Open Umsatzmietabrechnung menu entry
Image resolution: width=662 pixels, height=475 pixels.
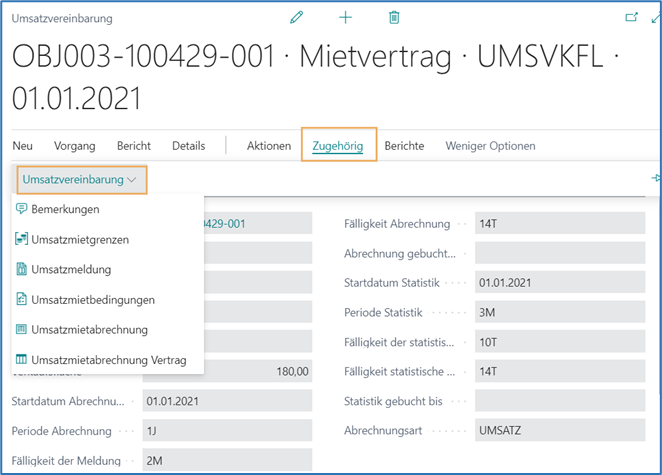108,330
